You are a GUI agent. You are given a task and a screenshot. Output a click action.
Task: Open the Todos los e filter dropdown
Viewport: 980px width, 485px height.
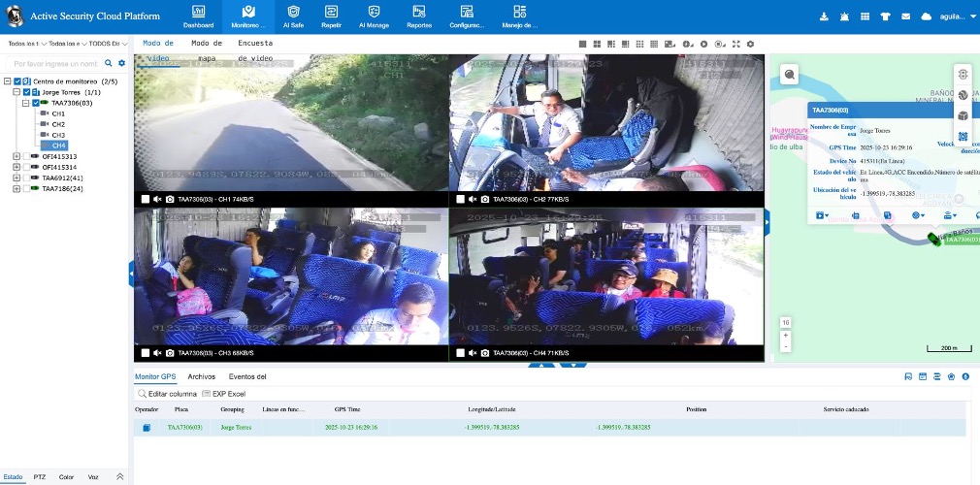(x=68, y=44)
